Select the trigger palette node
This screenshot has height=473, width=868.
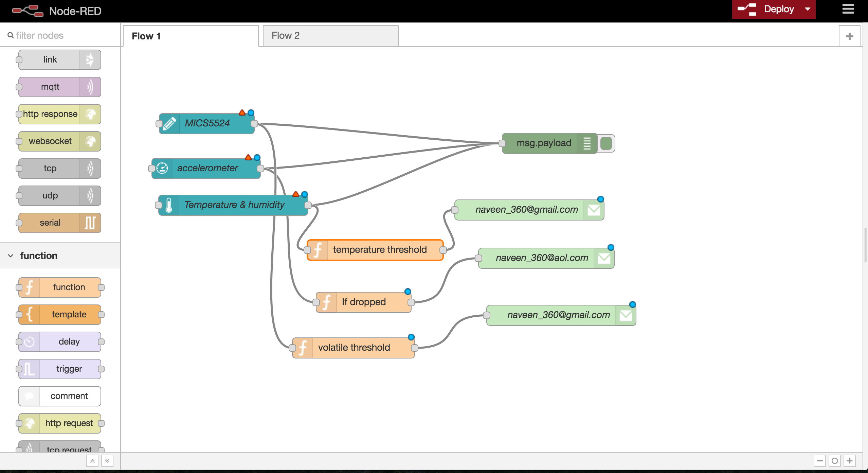60,369
